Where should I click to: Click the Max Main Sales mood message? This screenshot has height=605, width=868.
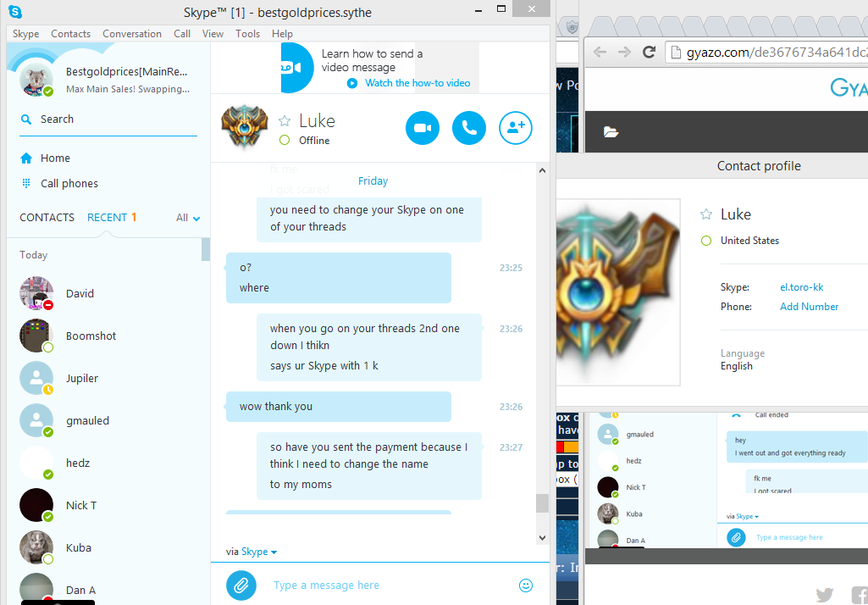point(128,89)
